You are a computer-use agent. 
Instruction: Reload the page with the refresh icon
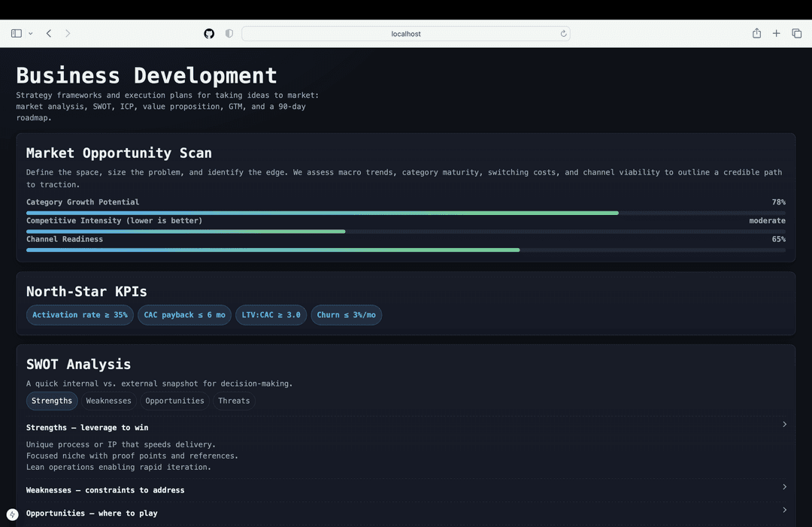coord(563,34)
